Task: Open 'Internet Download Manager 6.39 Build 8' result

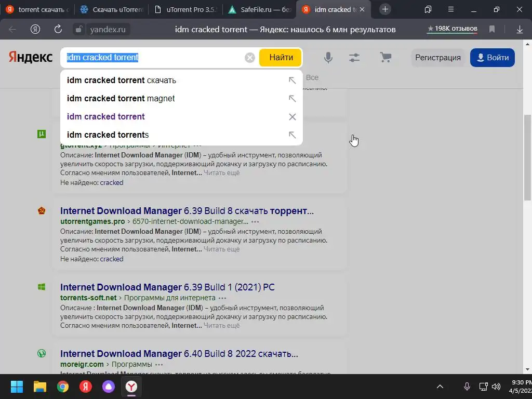Action: [x=187, y=211]
